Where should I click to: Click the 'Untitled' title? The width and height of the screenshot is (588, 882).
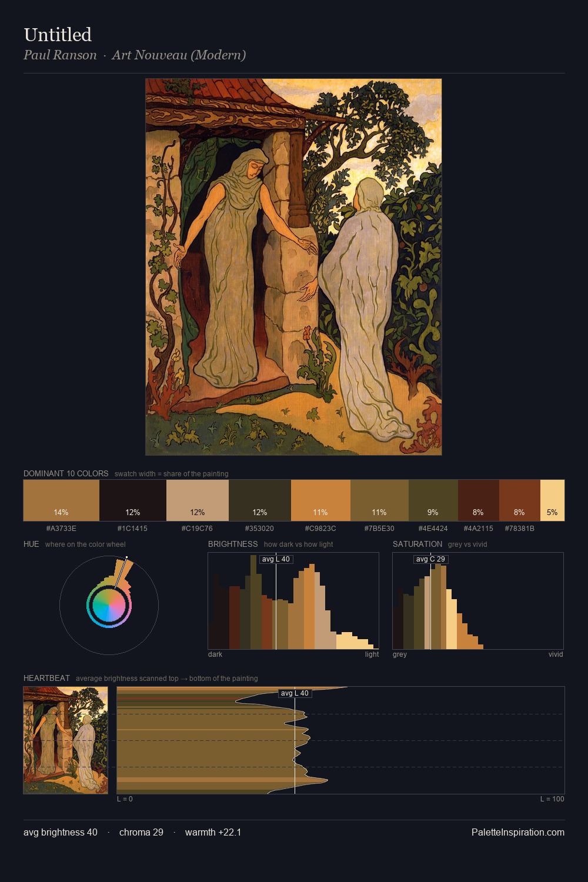[x=58, y=35]
